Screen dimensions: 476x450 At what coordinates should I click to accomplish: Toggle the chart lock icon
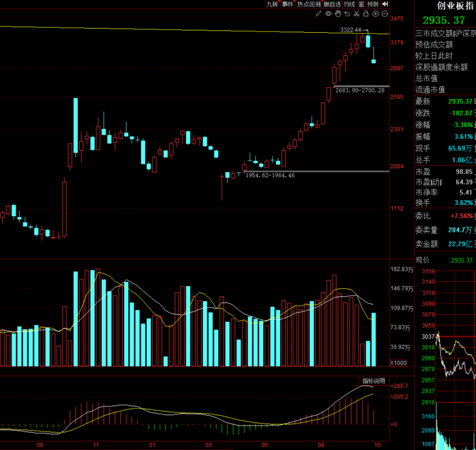[x=366, y=14]
